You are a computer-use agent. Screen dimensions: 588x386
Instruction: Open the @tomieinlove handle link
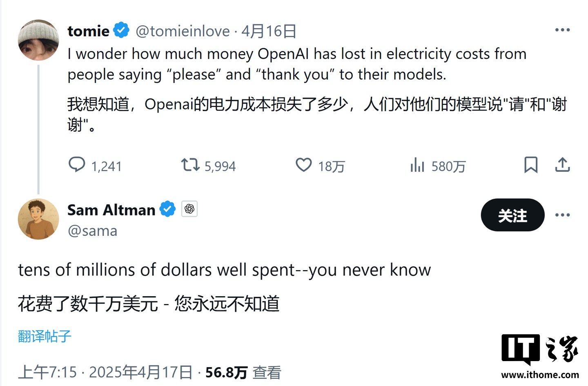coord(183,31)
